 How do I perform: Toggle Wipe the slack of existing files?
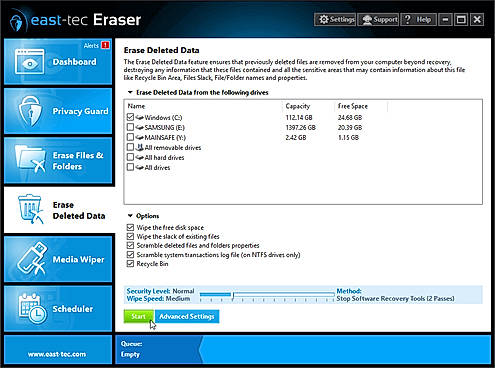130,236
